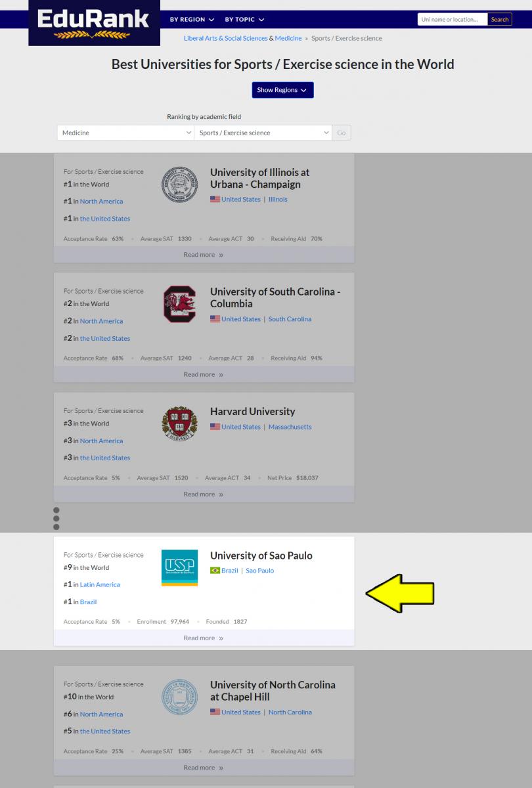Click the US flag in the North Carolina card
The width and height of the screenshot is (532, 788).
[x=215, y=712]
